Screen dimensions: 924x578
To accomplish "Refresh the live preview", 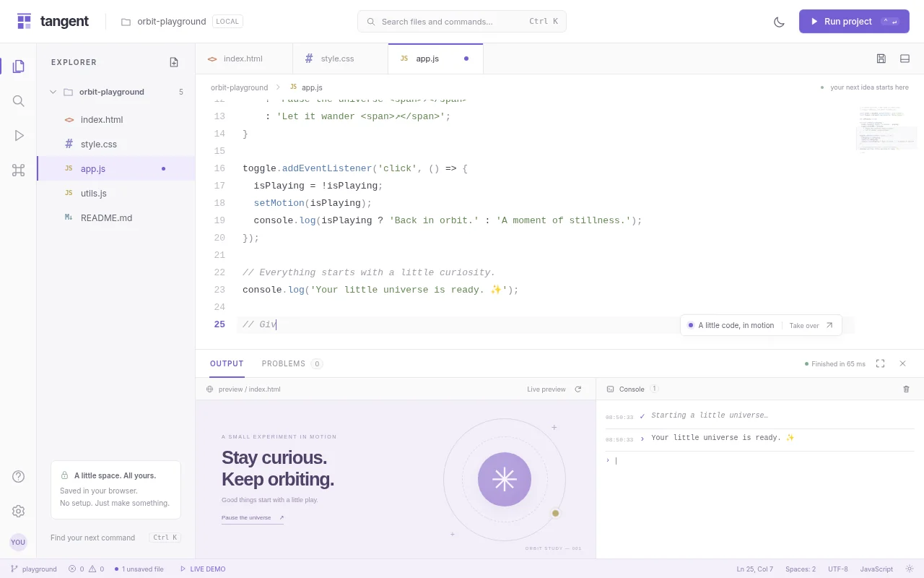I will click(x=578, y=389).
